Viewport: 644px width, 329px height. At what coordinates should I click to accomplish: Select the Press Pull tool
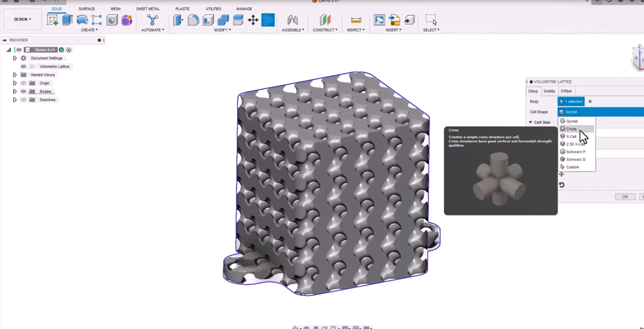tap(178, 20)
